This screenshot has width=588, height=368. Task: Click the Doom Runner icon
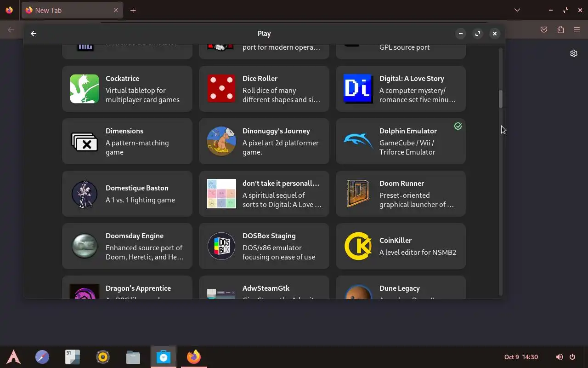[358, 194]
